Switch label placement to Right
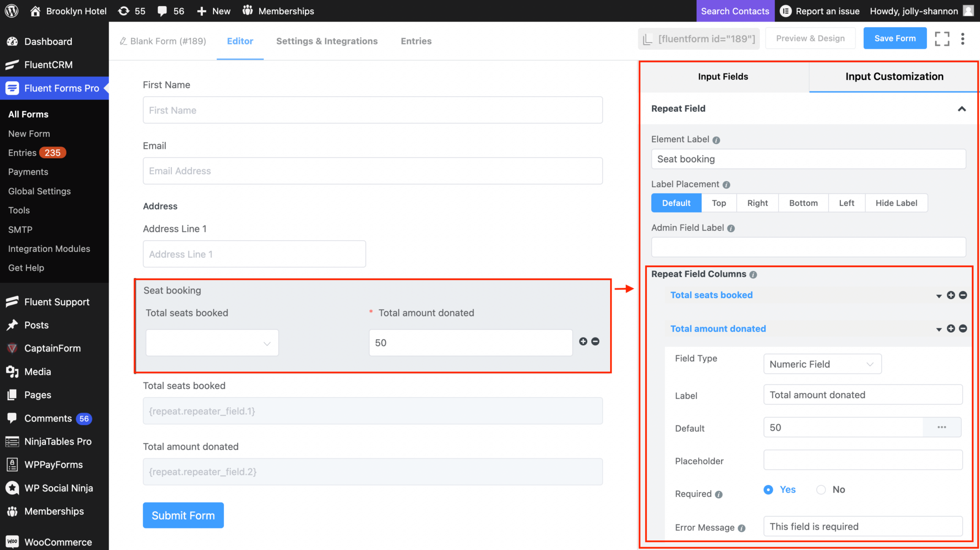This screenshot has width=980, height=550. [757, 203]
